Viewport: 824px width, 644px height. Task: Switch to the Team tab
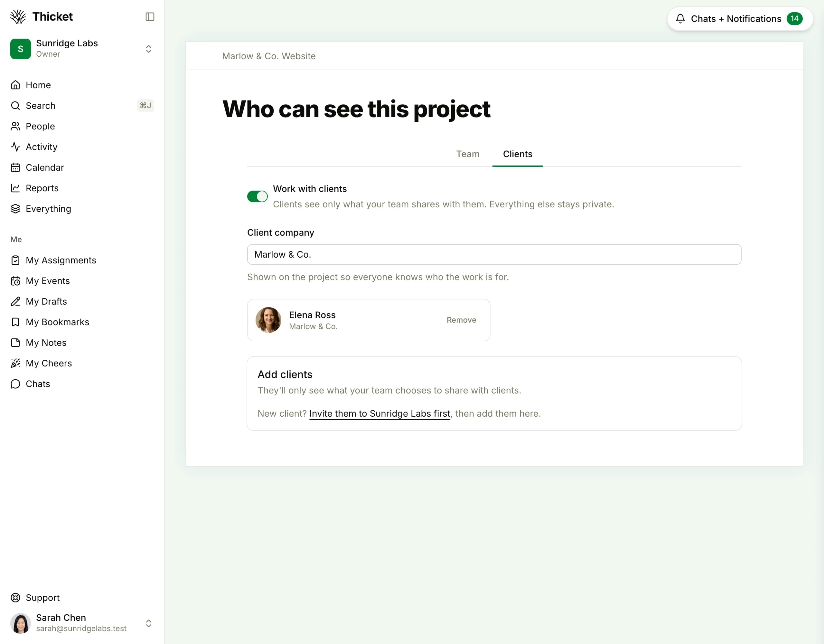click(x=468, y=154)
